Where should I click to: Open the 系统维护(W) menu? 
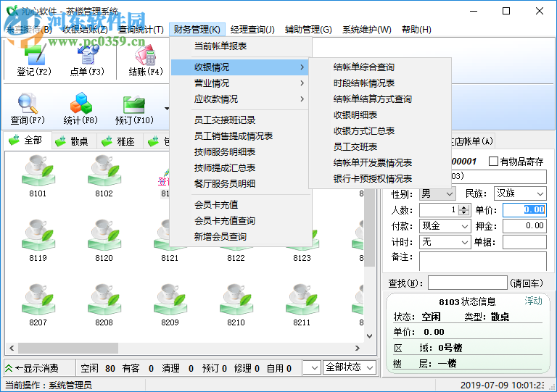(366, 30)
